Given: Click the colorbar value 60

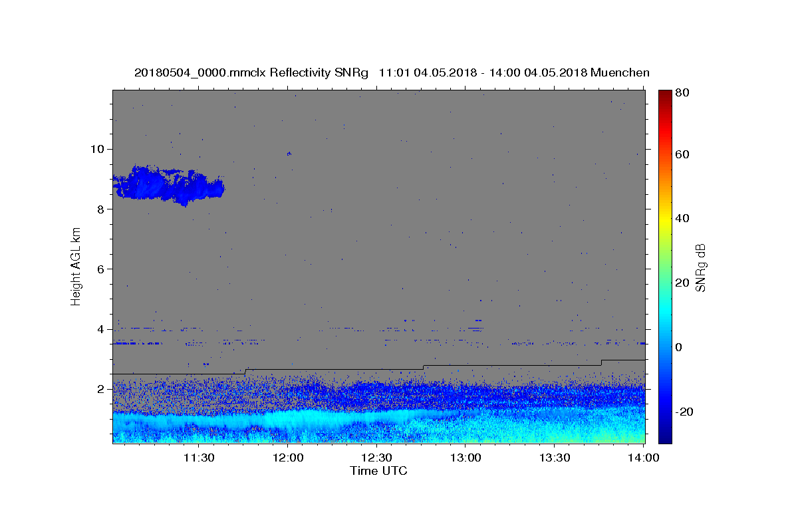Looking at the screenshot, I should pos(684,154).
